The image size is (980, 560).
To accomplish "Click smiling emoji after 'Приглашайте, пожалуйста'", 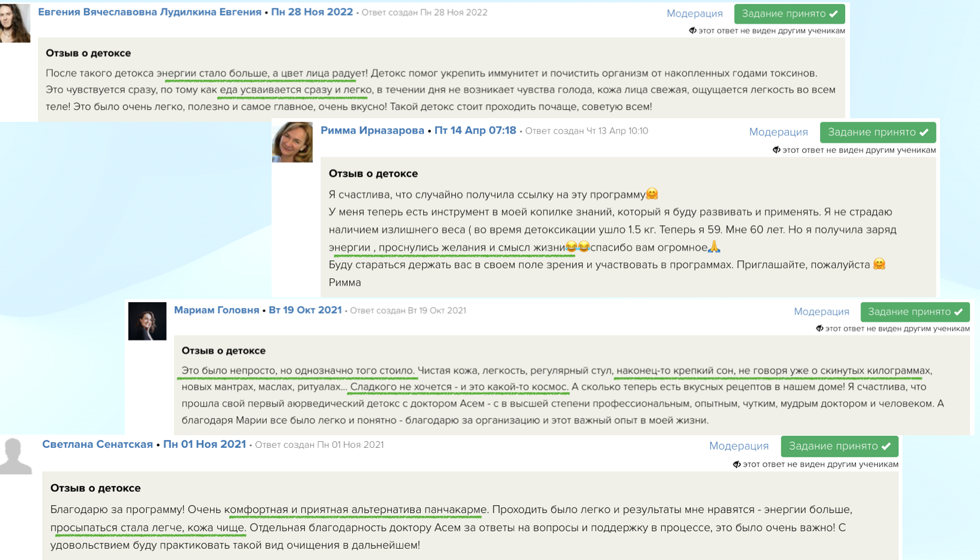I will click(879, 264).
